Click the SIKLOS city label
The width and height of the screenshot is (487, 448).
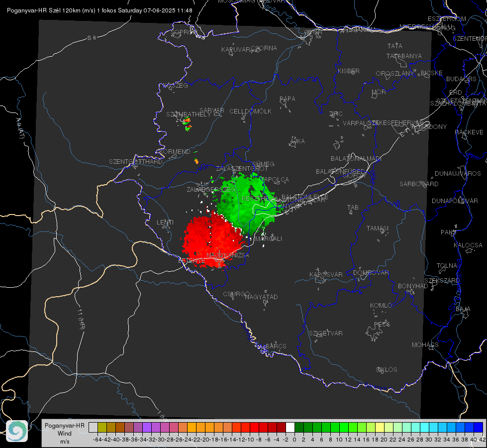(387, 370)
